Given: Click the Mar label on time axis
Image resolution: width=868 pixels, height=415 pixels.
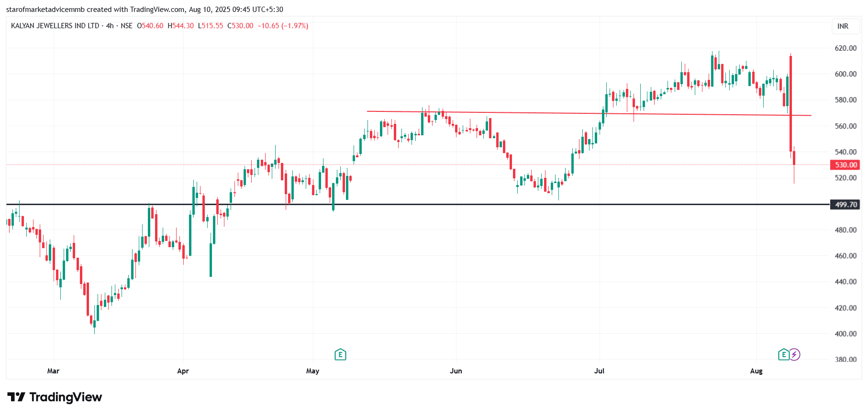Looking at the screenshot, I should (x=53, y=371).
